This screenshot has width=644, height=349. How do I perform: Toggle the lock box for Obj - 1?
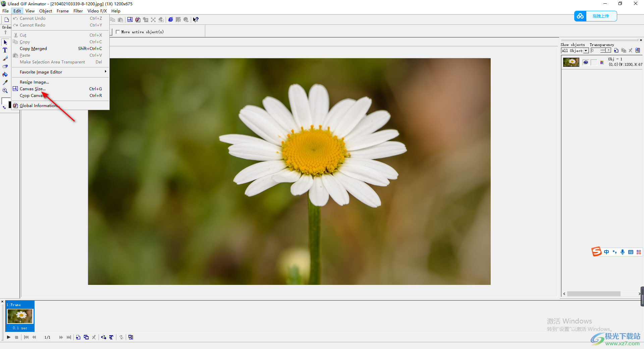tap(594, 62)
